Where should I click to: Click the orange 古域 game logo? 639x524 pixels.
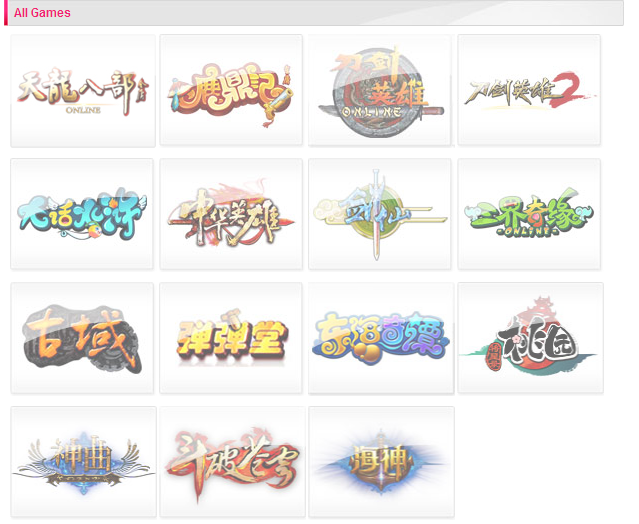click(82, 338)
